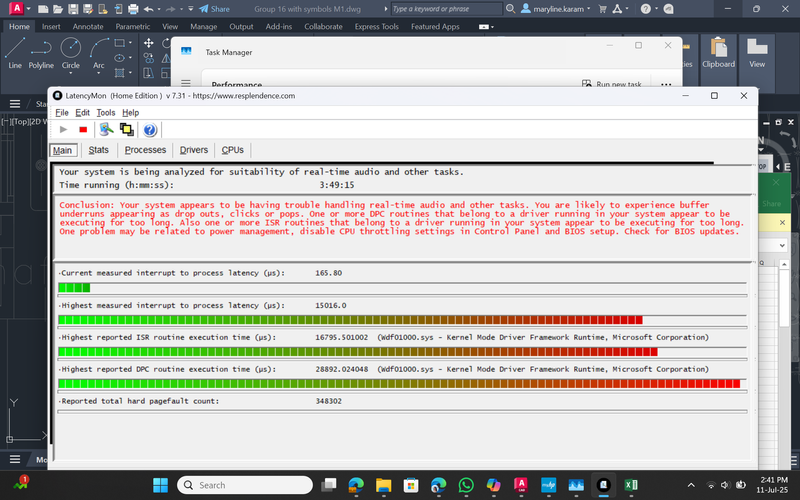Open the Tools menu in LatencyMon
This screenshot has width=800, height=500.
coord(106,112)
